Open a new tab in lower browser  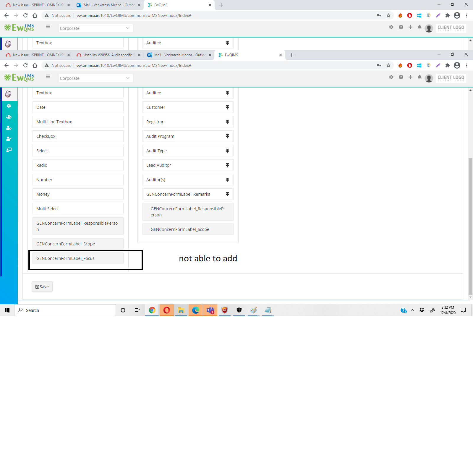pos(292,55)
